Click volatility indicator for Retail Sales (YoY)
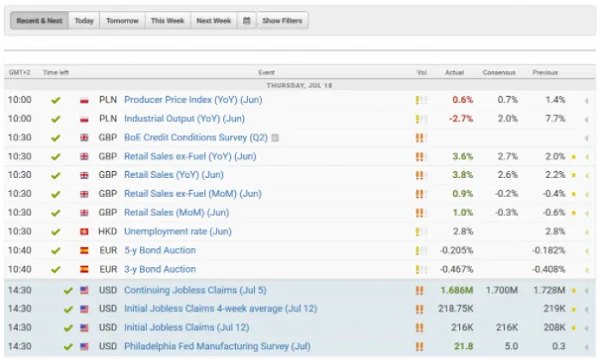This screenshot has width=600, height=360. click(x=421, y=175)
